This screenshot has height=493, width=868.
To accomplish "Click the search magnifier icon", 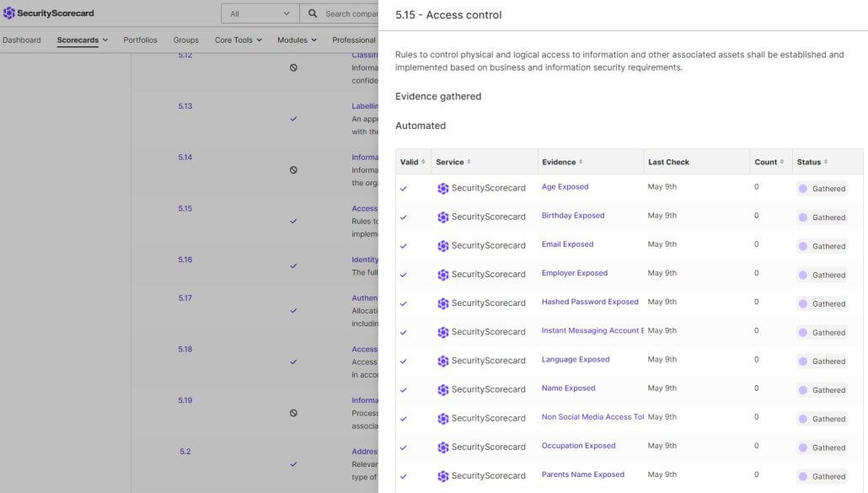I will point(313,13).
